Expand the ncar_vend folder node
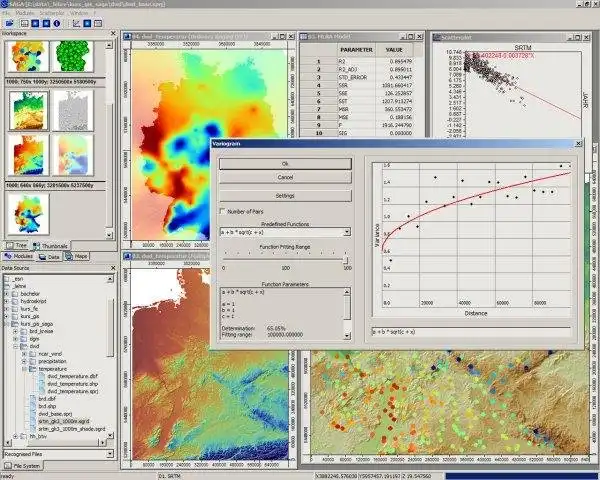This screenshot has width=600, height=480. [24, 354]
